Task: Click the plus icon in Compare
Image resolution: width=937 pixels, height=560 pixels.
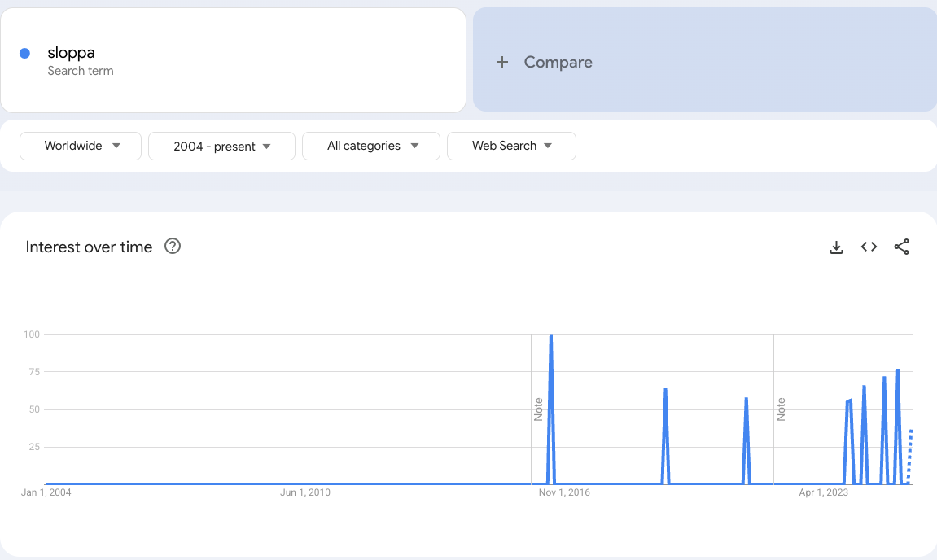Action: pos(502,62)
